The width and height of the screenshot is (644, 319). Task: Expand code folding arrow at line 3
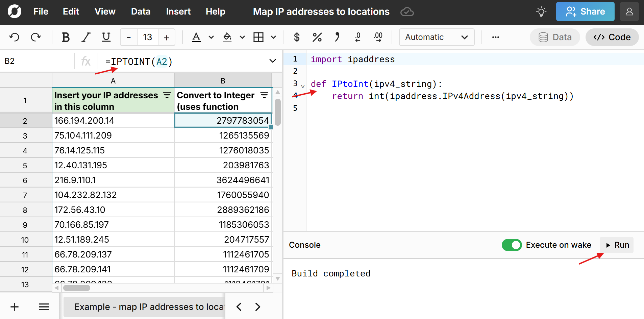(302, 86)
